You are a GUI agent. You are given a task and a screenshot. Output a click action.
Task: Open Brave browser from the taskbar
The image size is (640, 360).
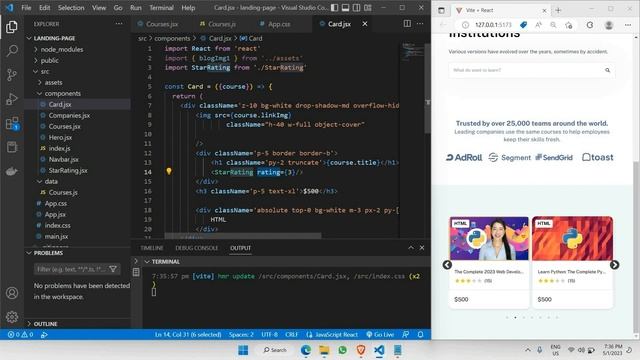(x=361, y=350)
